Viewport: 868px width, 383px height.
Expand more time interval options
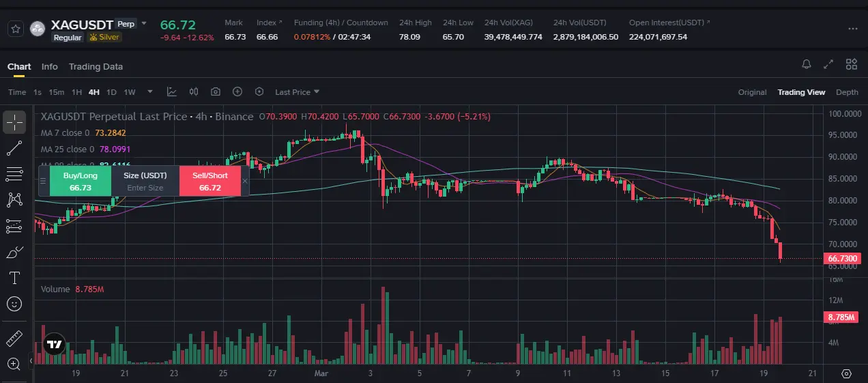(x=151, y=91)
